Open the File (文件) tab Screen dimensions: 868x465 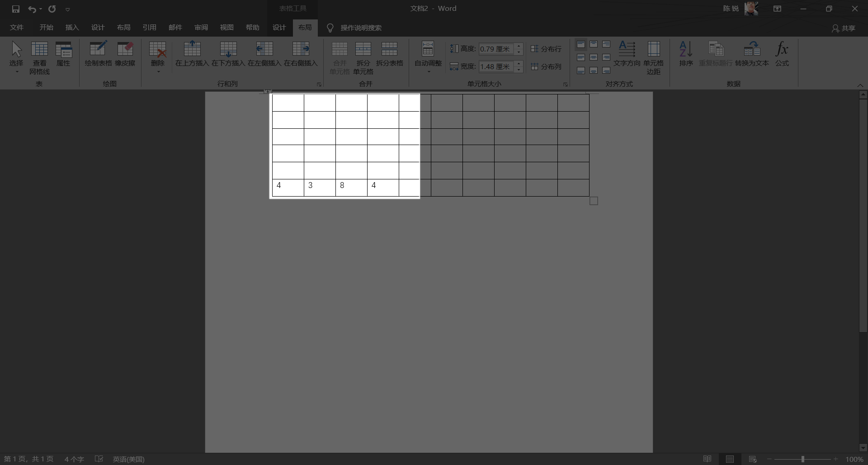(x=17, y=28)
